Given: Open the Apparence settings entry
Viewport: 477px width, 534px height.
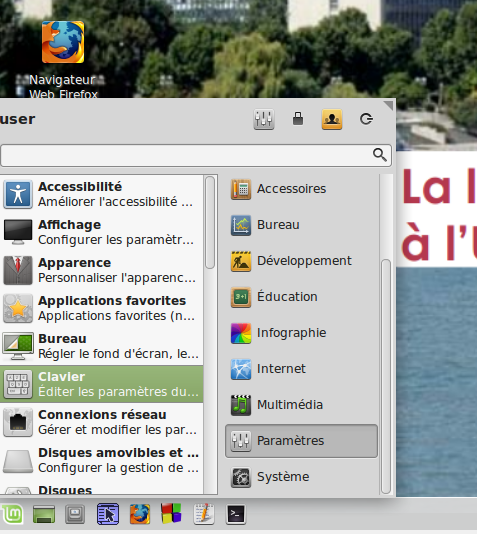Looking at the screenshot, I should [x=101, y=270].
